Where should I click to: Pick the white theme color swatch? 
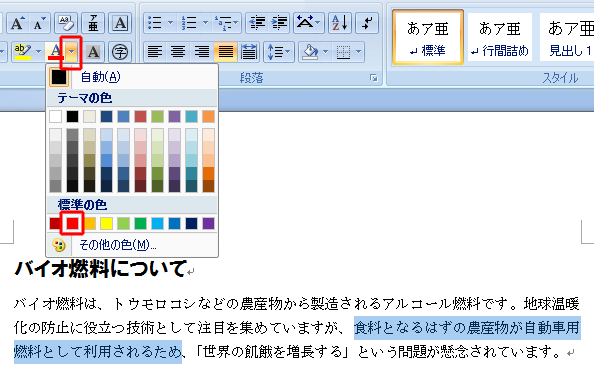[55, 116]
